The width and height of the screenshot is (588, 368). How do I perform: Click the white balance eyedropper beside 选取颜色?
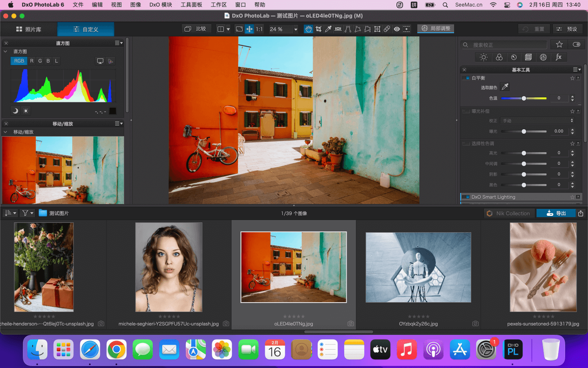point(505,87)
